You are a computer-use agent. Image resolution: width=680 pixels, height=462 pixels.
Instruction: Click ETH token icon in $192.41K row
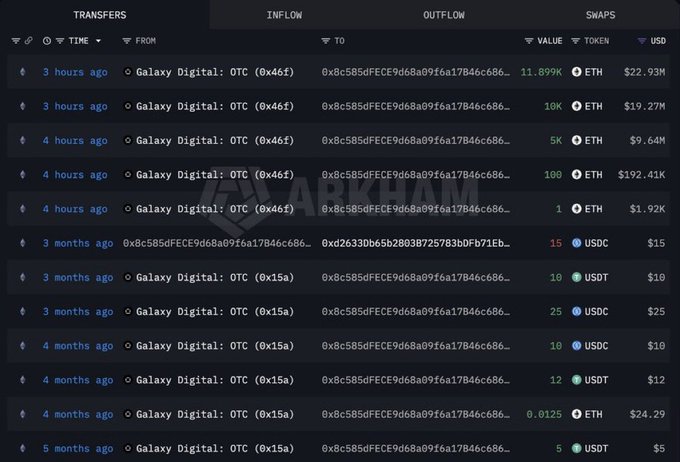pos(576,175)
